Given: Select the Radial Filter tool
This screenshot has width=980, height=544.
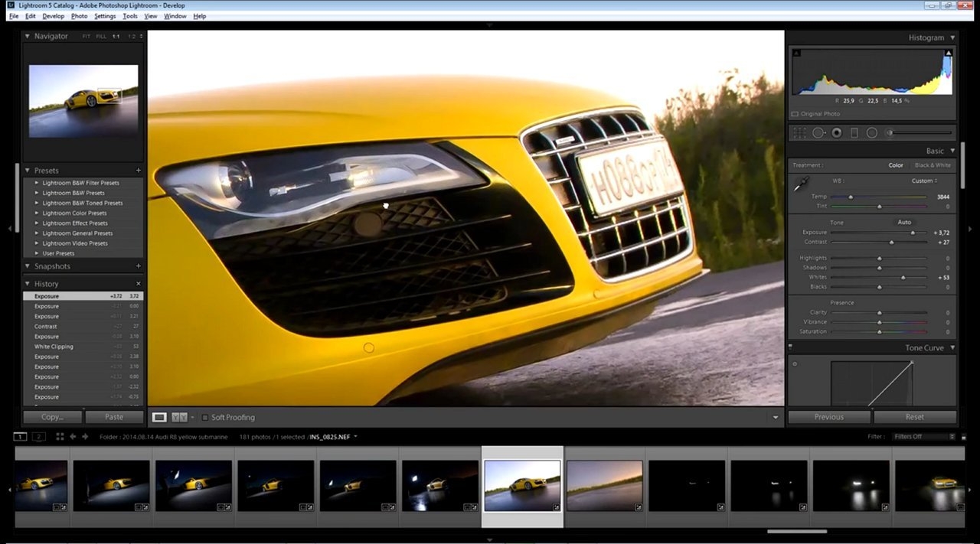Looking at the screenshot, I should (871, 133).
